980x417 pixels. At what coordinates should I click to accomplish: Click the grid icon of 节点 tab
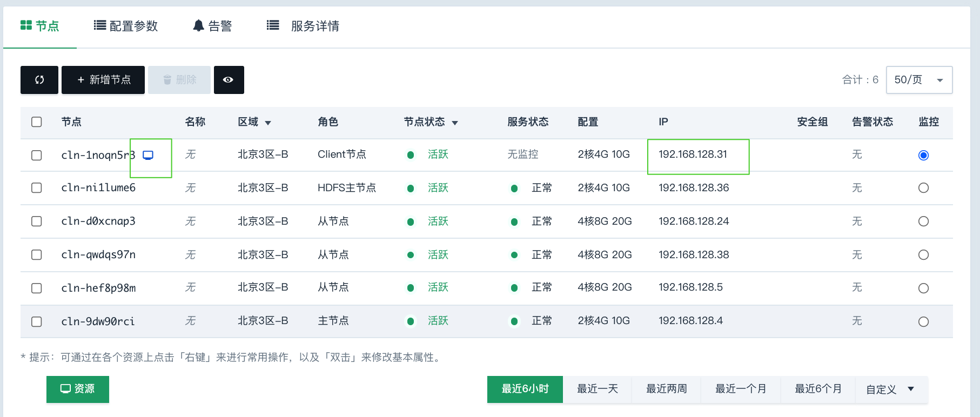26,25
